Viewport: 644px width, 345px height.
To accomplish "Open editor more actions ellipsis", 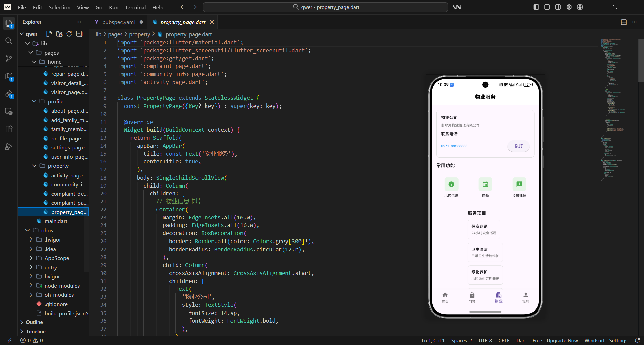I will tap(634, 22).
